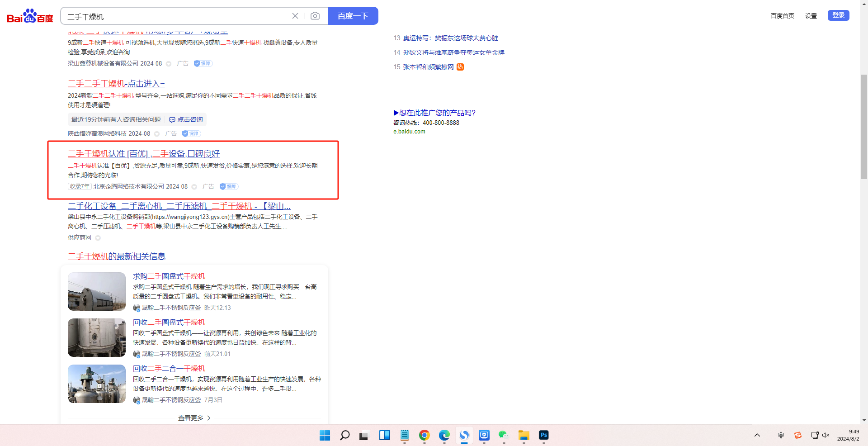Open thumbnail for 求购二手圆盘式干燥机
This screenshot has height=446, width=868.
[x=97, y=291]
